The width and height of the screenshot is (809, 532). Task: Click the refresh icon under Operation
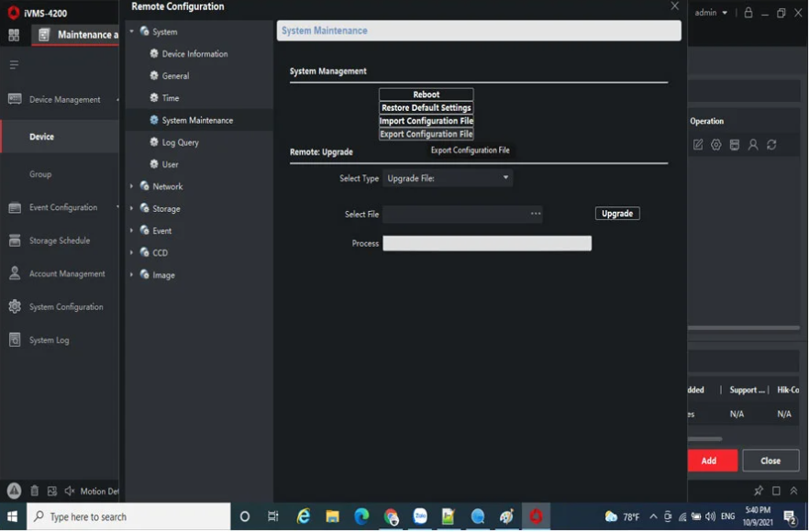(x=771, y=145)
